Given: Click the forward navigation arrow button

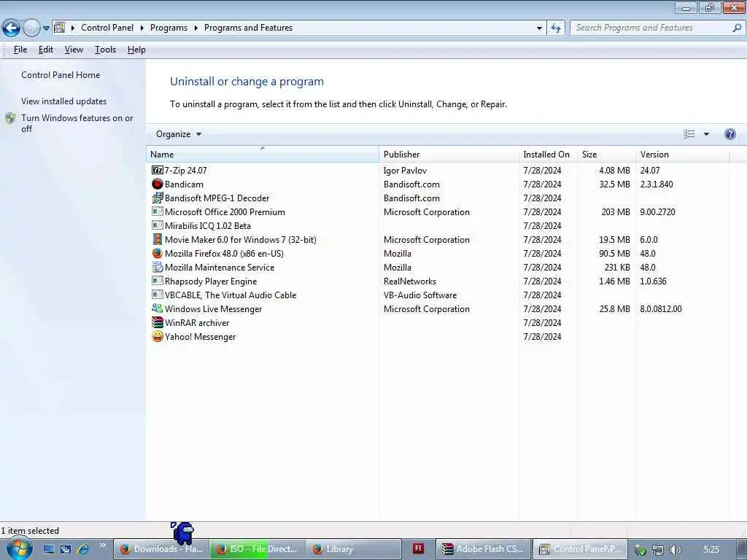Looking at the screenshot, I should tap(31, 28).
